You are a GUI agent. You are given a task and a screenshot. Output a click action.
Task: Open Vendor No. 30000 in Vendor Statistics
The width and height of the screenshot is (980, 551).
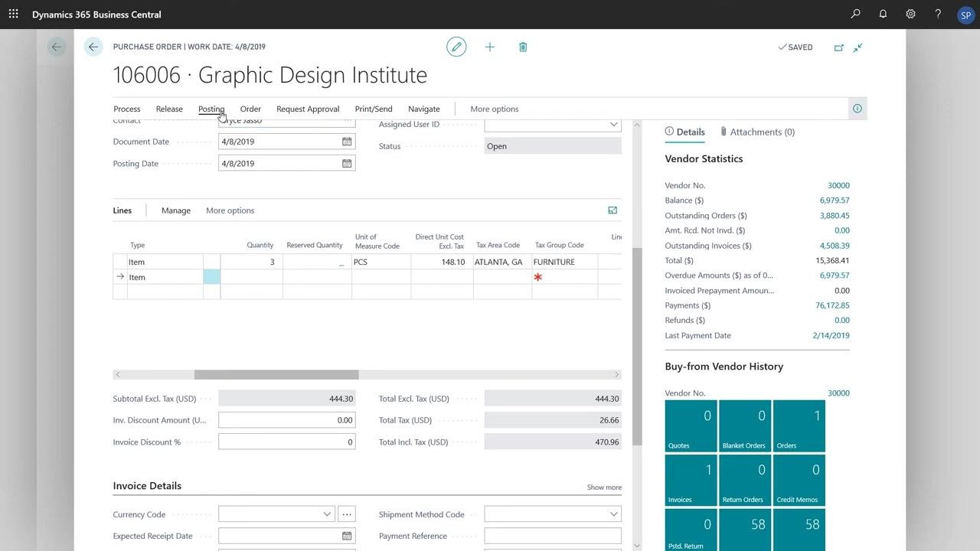pos(838,185)
